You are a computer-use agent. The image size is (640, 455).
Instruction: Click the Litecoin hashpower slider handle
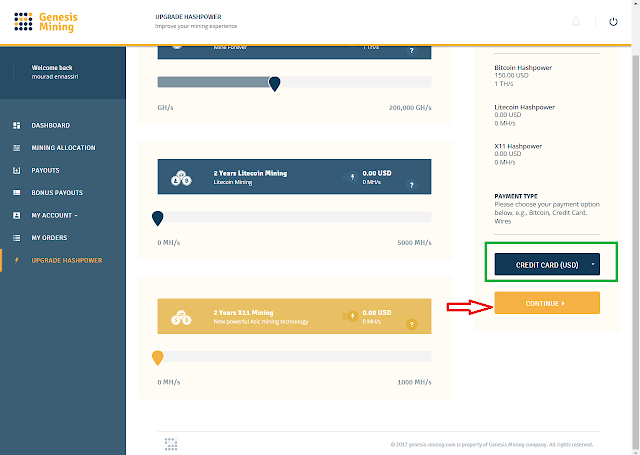(x=158, y=218)
